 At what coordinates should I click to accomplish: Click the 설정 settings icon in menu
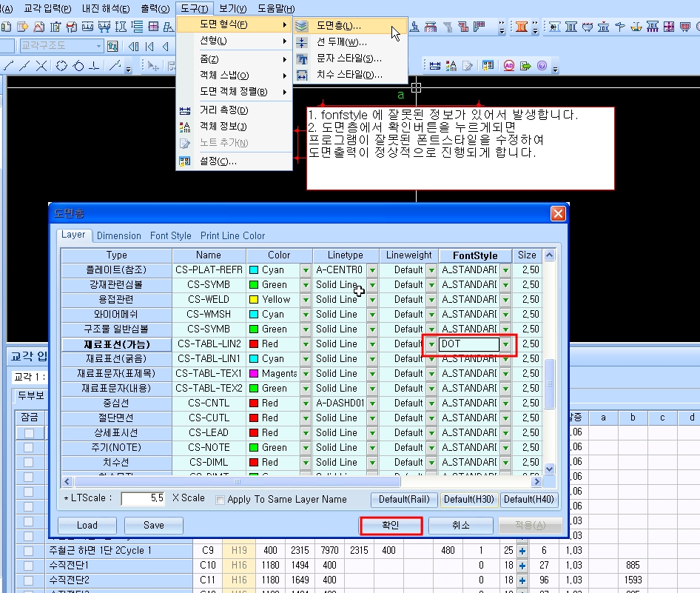tap(185, 161)
